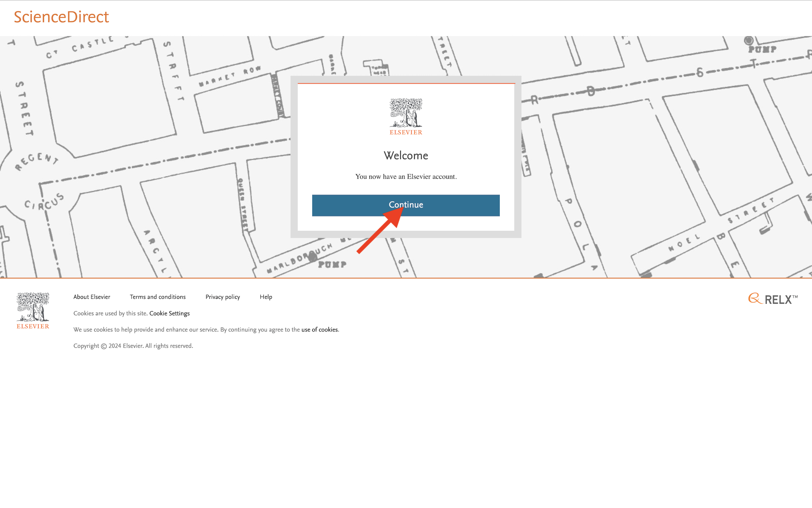This screenshot has width=812, height=508.
Task: Open the Help link in footer
Action: (266, 297)
